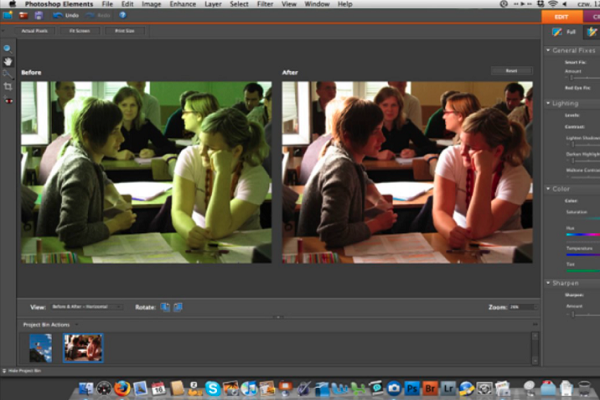Open the File menu

[107, 4]
